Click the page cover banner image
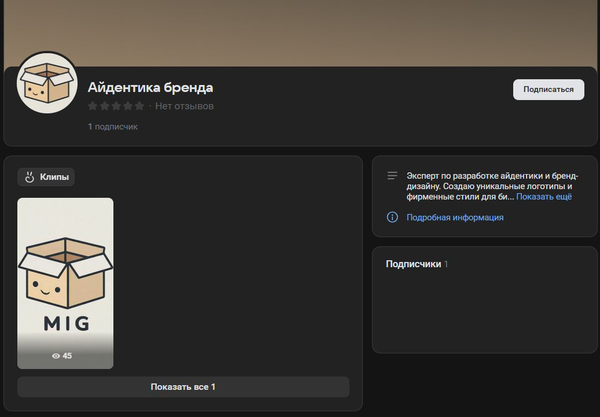600x417 pixels. pos(300,33)
